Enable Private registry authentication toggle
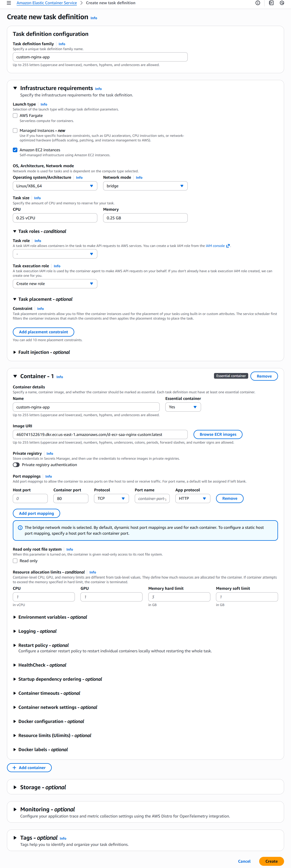The height and width of the screenshot is (868, 291). [16, 465]
